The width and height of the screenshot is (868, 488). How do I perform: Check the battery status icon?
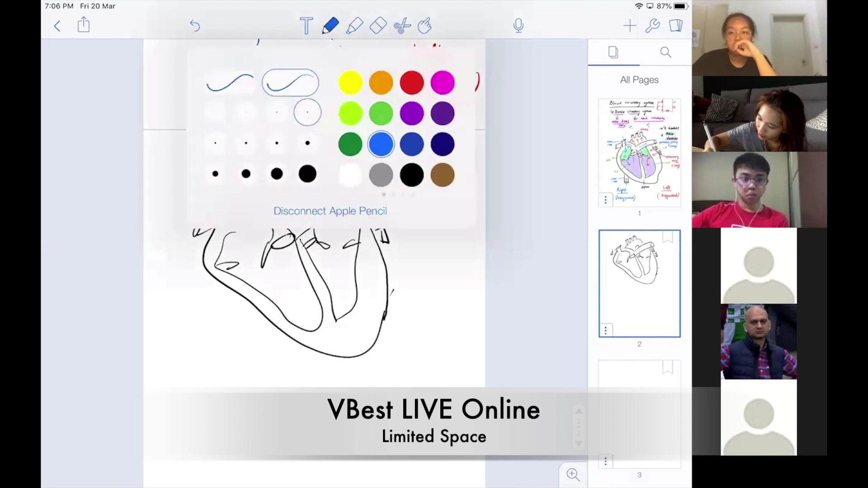pyautogui.click(x=680, y=6)
